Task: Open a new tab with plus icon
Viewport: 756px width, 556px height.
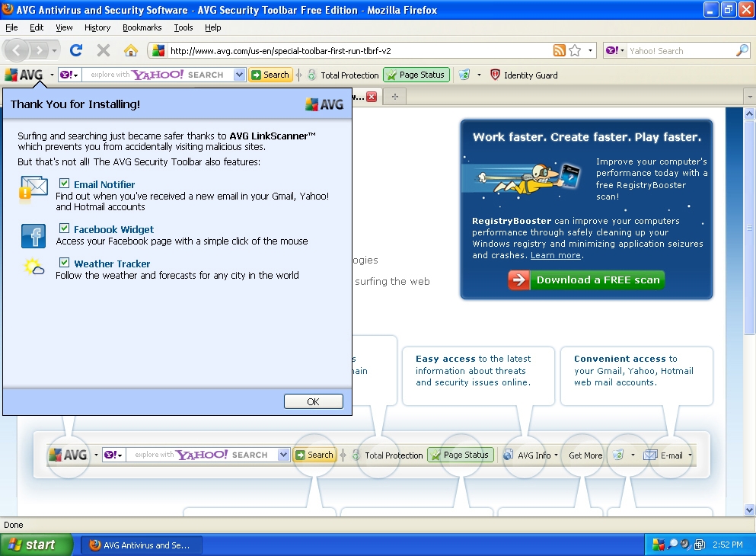Action: (395, 97)
